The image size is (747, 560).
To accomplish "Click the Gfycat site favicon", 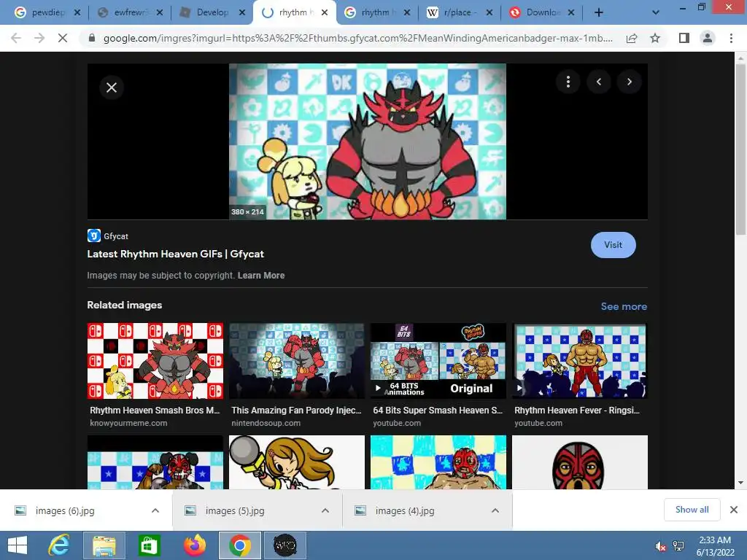I will pos(94,236).
